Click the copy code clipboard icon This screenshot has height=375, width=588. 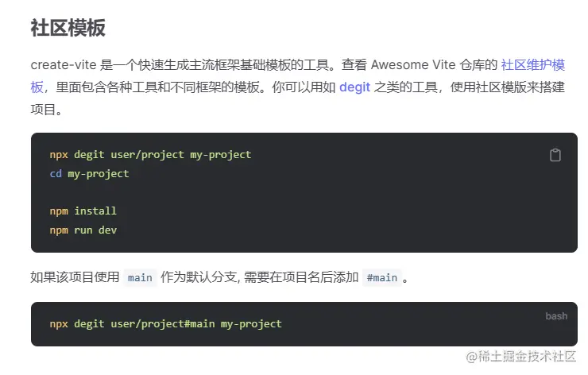(x=555, y=155)
